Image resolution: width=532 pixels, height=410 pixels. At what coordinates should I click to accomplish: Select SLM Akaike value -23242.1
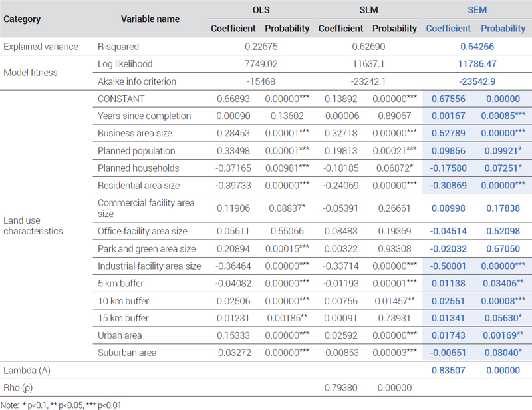(x=368, y=81)
